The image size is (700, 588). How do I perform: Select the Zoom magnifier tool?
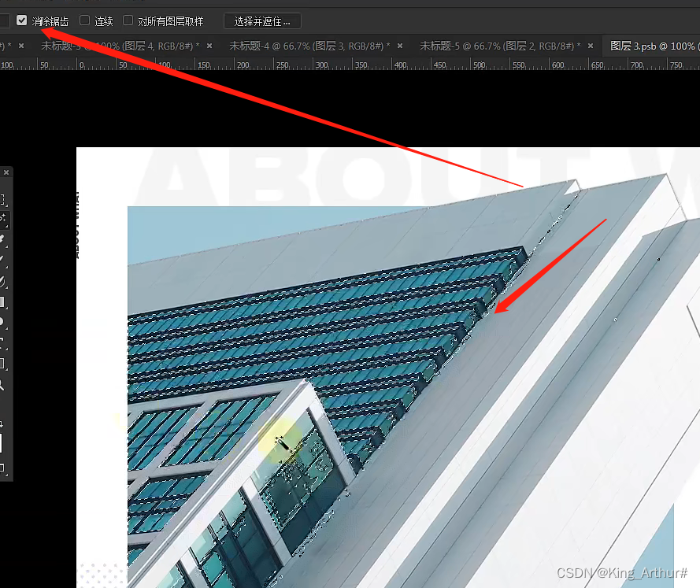click(x=2, y=385)
